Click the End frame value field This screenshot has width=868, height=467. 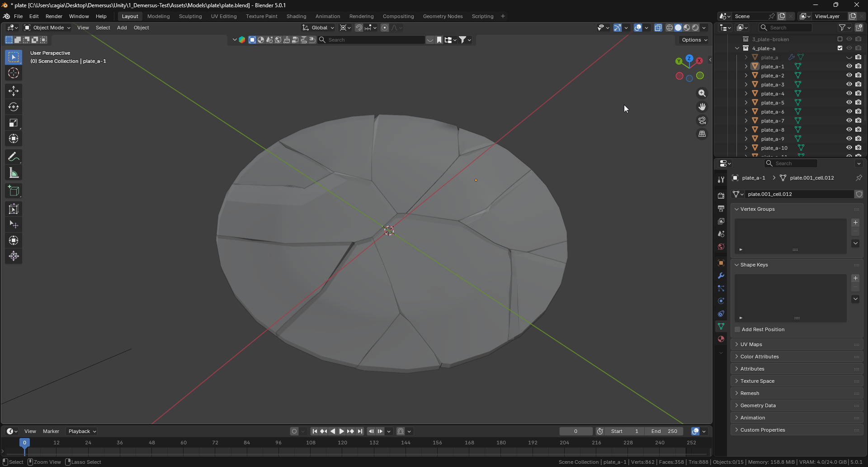pyautogui.click(x=664, y=431)
